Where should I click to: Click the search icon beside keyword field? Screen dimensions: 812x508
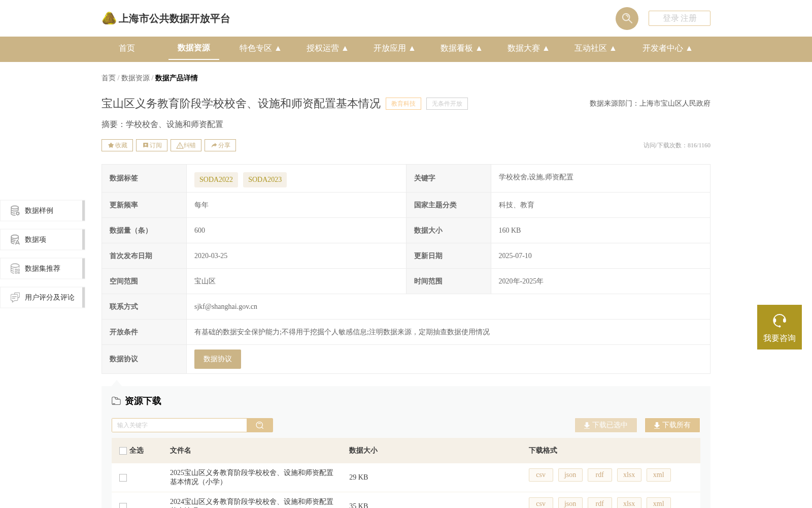pos(260,425)
